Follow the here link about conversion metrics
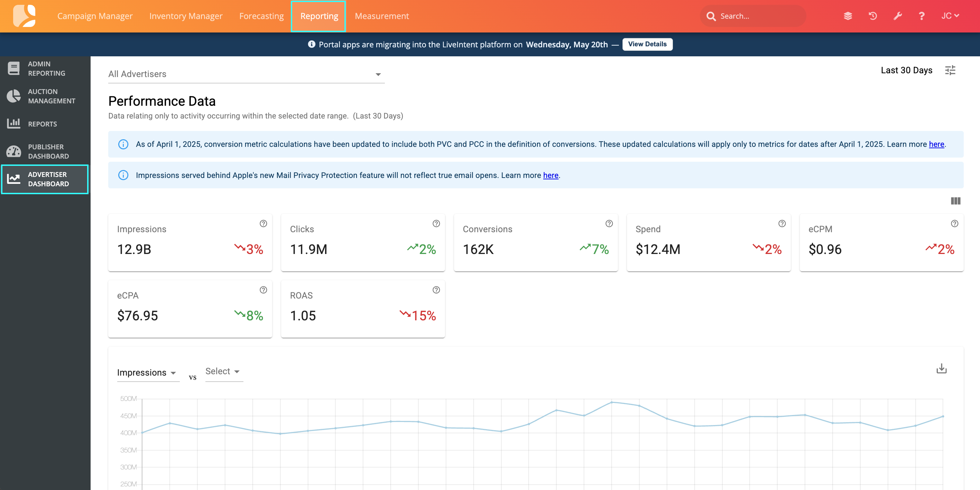The width and height of the screenshot is (980, 490). coord(936,144)
